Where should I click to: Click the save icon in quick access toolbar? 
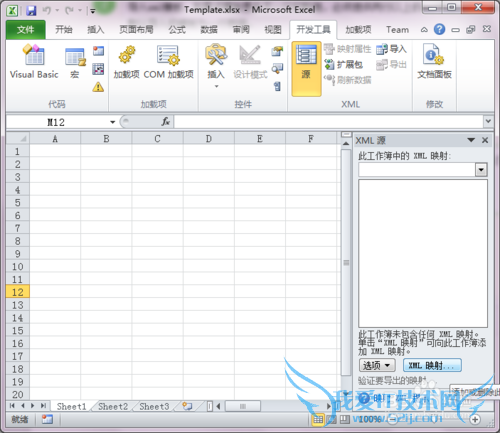pos(31,10)
